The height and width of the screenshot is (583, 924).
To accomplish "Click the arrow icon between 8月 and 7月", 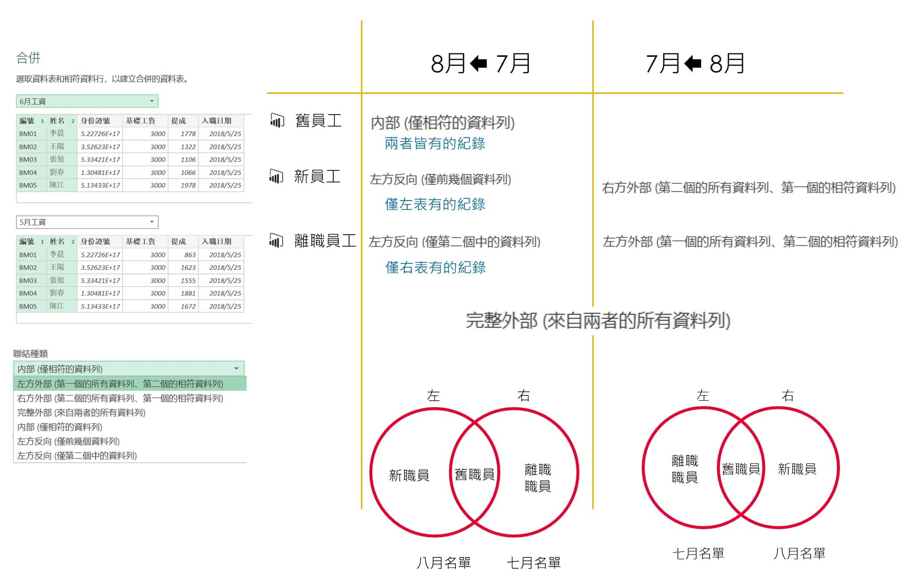I will tap(478, 63).
